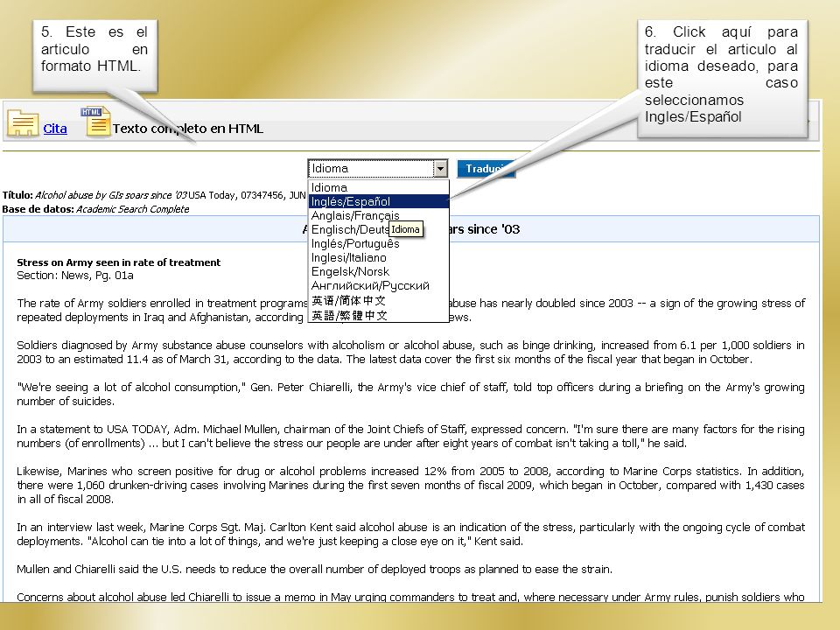This screenshot has width=840, height=630.
Task: Pick 英语/简体中文 simplified Chinese option
Action: pos(379,300)
